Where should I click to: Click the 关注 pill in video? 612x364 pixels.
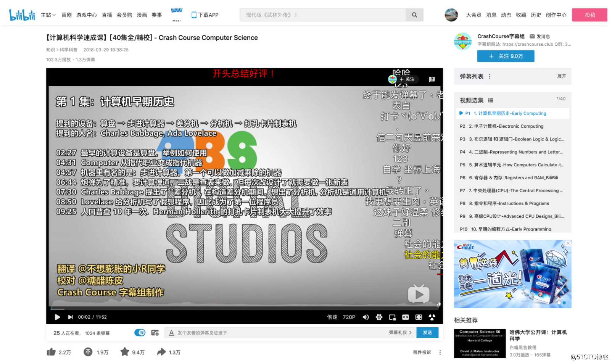[407, 79]
